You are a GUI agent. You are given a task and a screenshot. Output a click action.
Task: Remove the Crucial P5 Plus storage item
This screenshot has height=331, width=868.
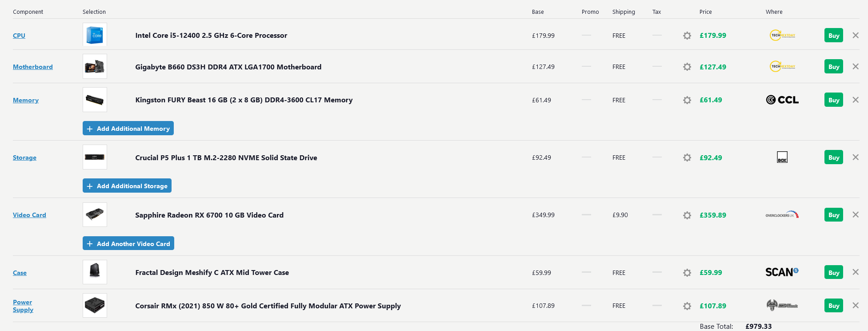click(x=856, y=157)
